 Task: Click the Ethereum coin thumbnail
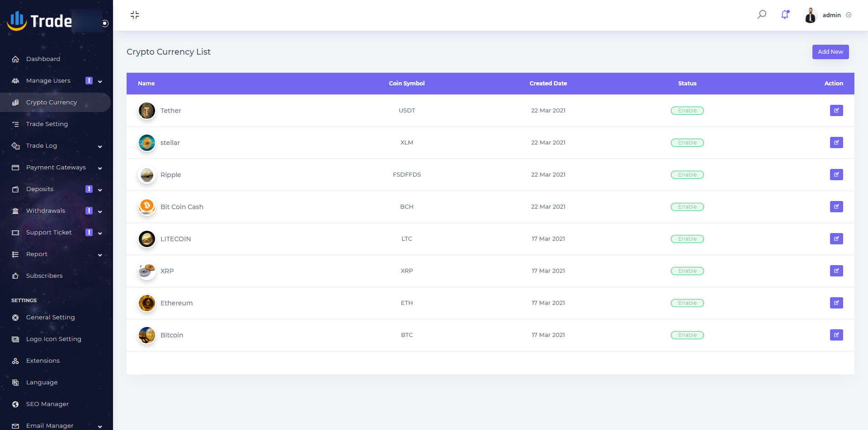147,303
